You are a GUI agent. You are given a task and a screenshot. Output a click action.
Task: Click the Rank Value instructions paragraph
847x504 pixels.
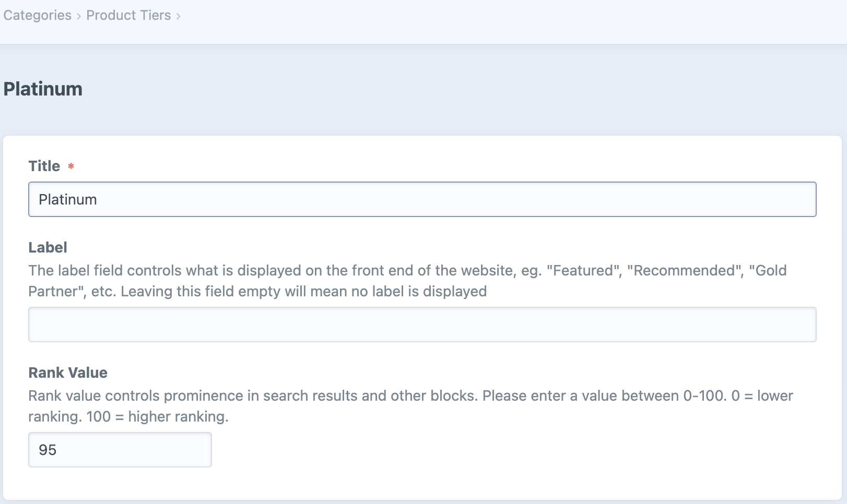point(410,406)
